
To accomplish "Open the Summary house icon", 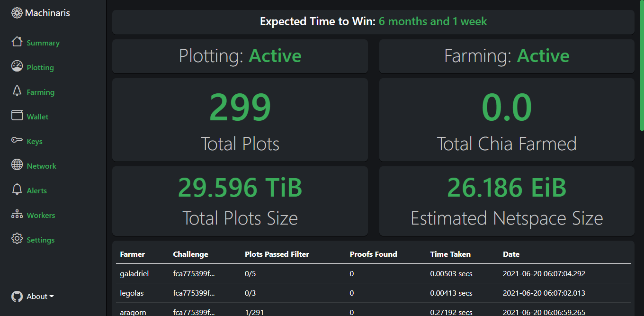I will [17, 42].
